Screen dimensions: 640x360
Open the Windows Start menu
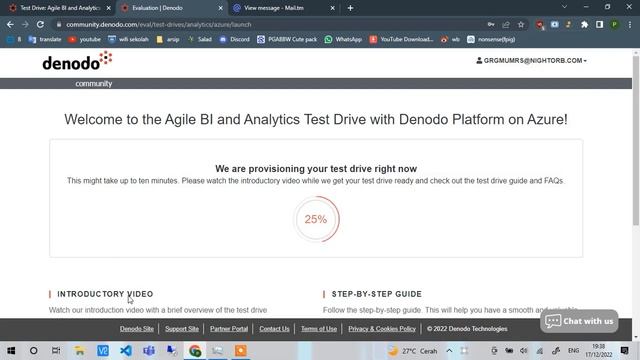(11, 351)
